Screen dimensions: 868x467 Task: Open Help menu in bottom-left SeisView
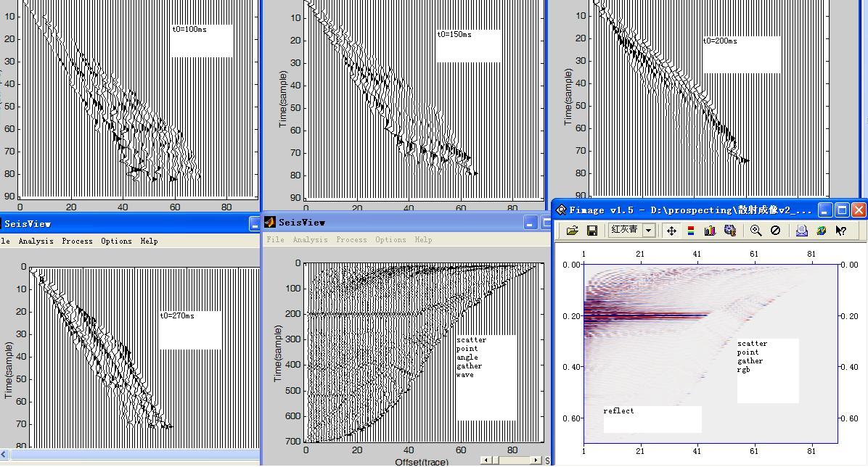pos(149,241)
